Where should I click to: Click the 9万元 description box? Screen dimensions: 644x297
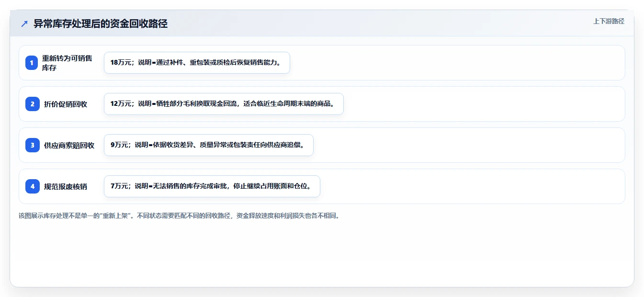pyautogui.click(x=209, y=145)
